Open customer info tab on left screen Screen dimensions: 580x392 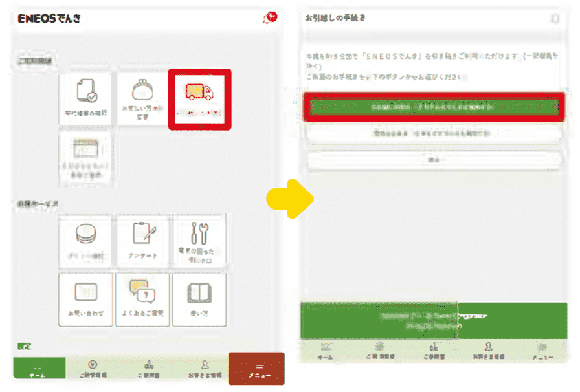(x=204, y=367)
